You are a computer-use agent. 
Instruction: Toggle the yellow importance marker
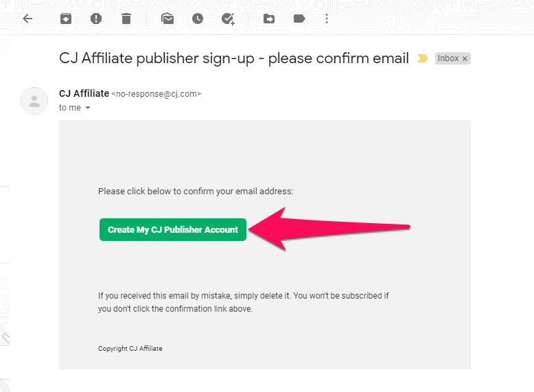coord(423,58)
